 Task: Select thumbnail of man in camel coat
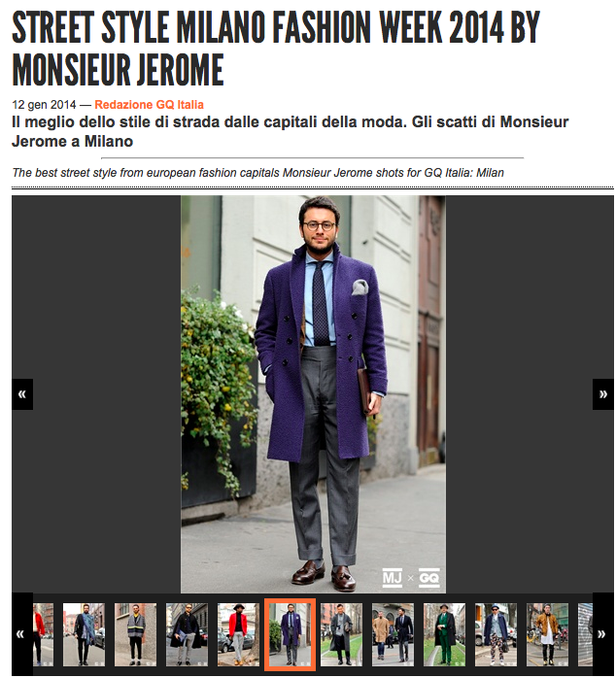pyautogui.click(x=393, y=634)
